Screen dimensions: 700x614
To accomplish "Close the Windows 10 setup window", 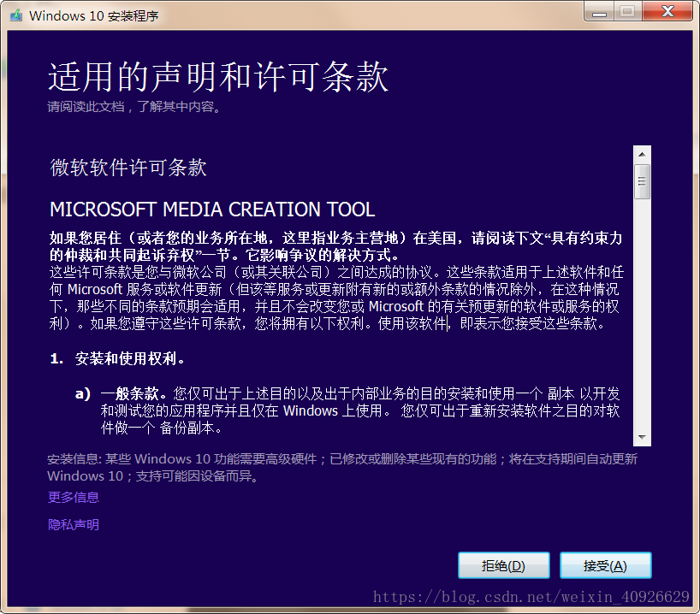I will click(667, 12).
